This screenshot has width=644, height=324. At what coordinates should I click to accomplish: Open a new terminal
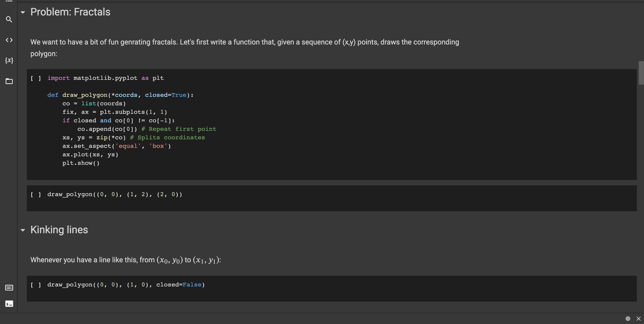9,304
